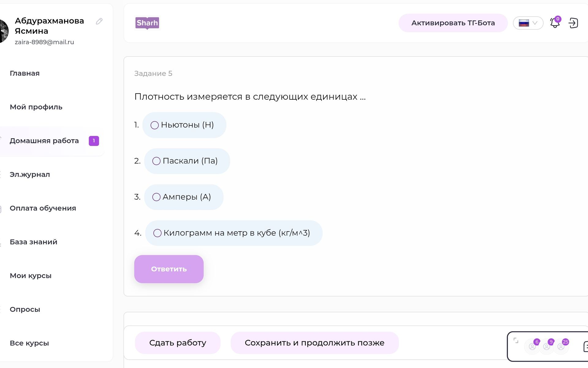Click the expand corners icon in bottom widget
The width and height of the screenshot is (588, 368).
(x=516, y=340)
